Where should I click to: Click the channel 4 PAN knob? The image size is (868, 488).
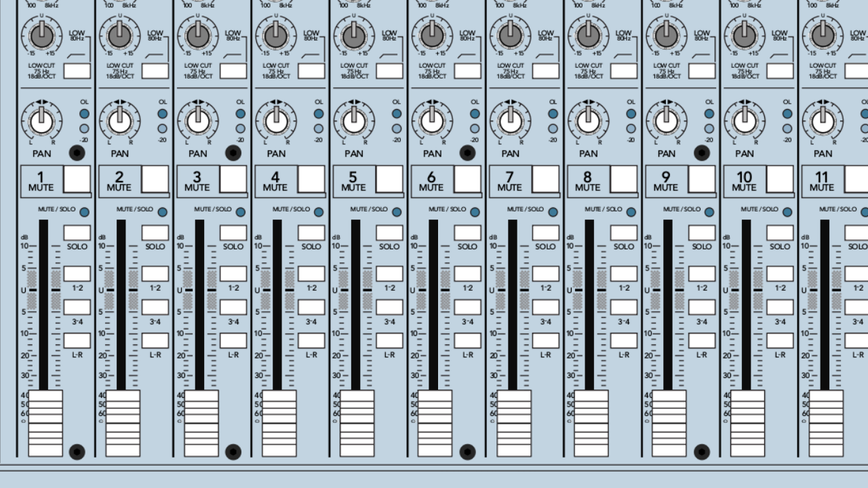click(275, 121)
